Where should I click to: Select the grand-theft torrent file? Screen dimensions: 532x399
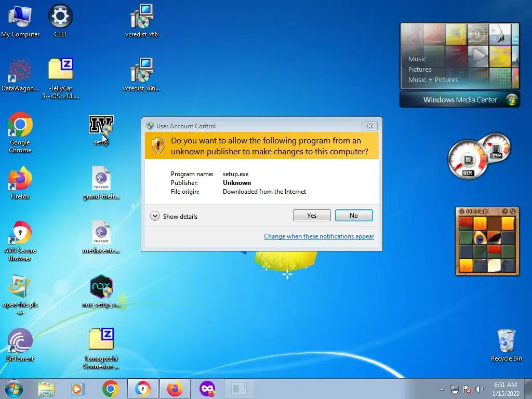coord(101,183)
